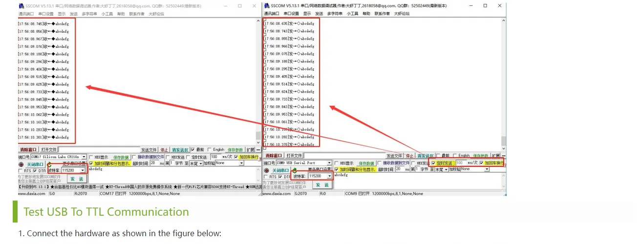This screenshot has width=644, height=244.
Task: Click 扩展 button in left window
Action: pyautogui.click(x=251, y=150)
